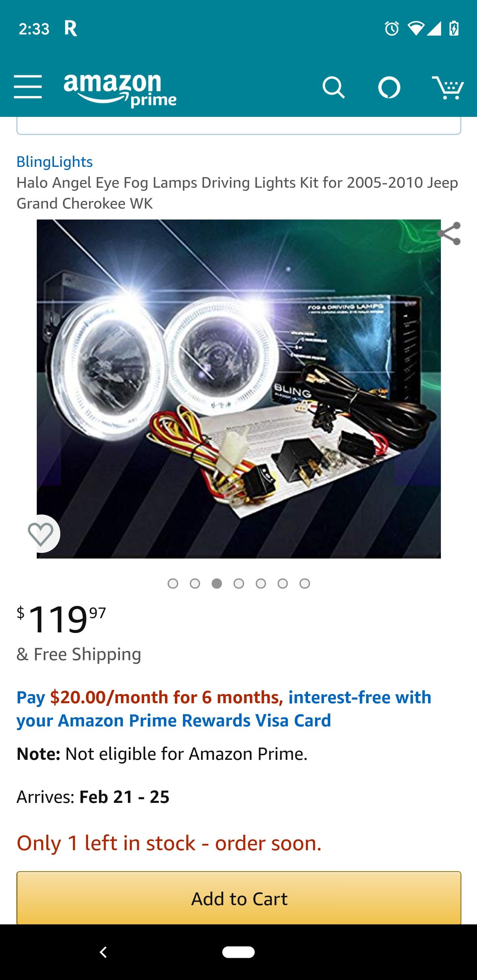Image resolution: width=477 pixels, height=980 pixels.
Task: Open the shopping cart
Action: pos(448,87)
